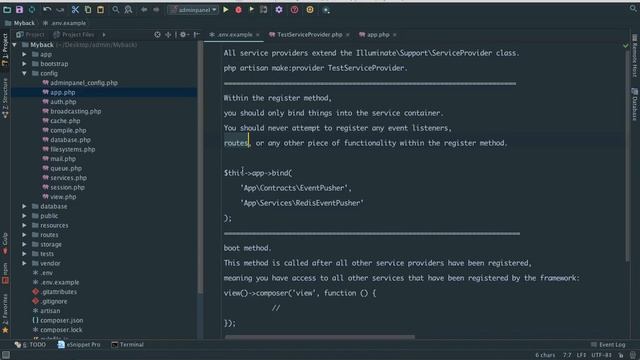Expand the routes folder
This screenshot has width=640, height=360.
[24, 235]
